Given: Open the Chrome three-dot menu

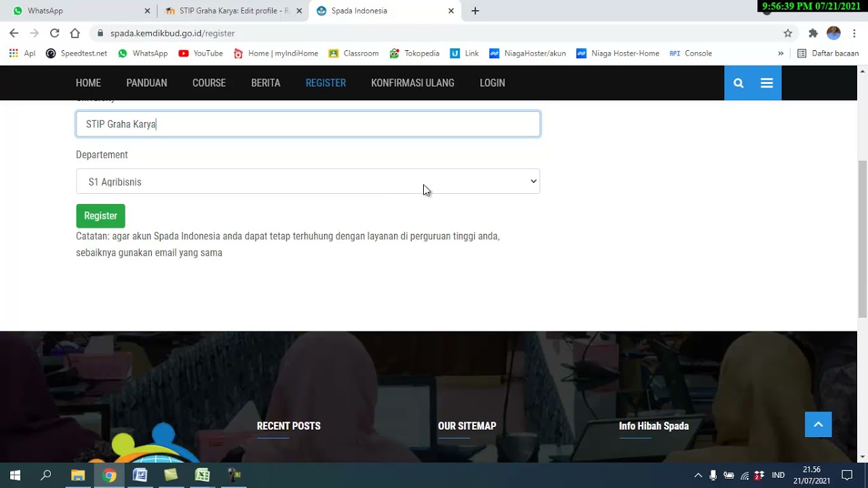Looking at the screenshot, I should point(854,33).
